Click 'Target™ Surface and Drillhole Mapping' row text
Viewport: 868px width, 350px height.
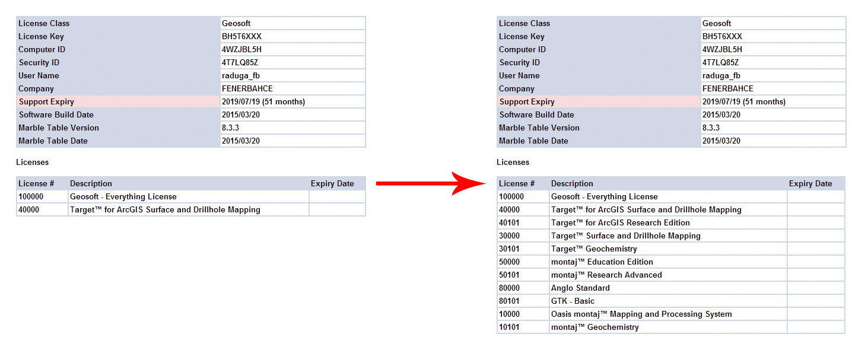pyautogui.click(x=625, y=236)
